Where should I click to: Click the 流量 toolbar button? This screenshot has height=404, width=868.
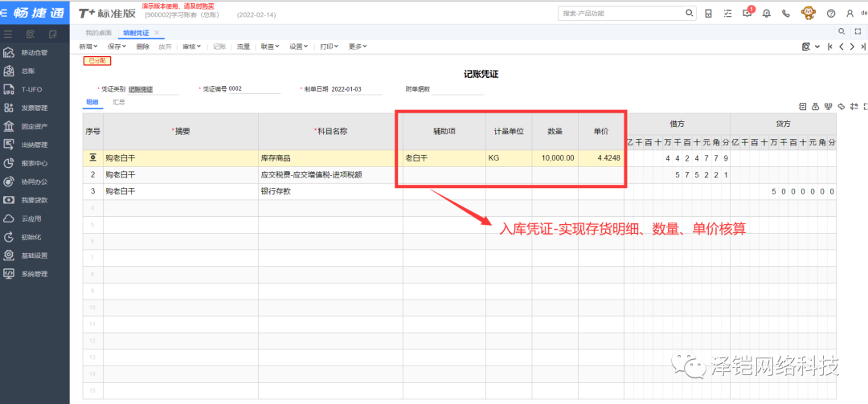click(x=244, y=47)
